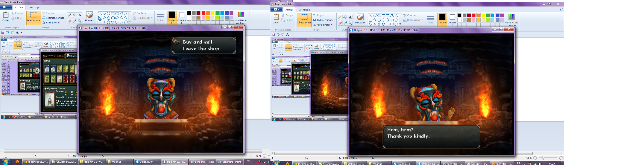Click Redo in left Paint quick access toolbar
Screen dimensions: 644x165
tap(12, 32)
